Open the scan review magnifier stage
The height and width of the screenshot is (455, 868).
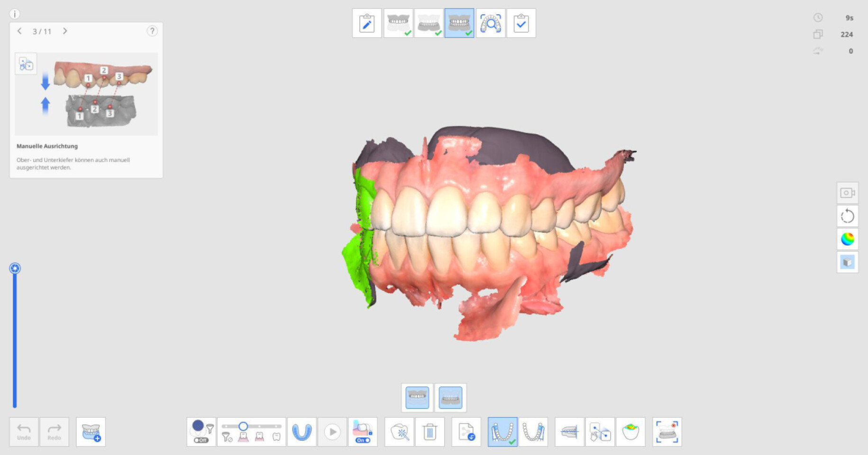tap(490, 23)
